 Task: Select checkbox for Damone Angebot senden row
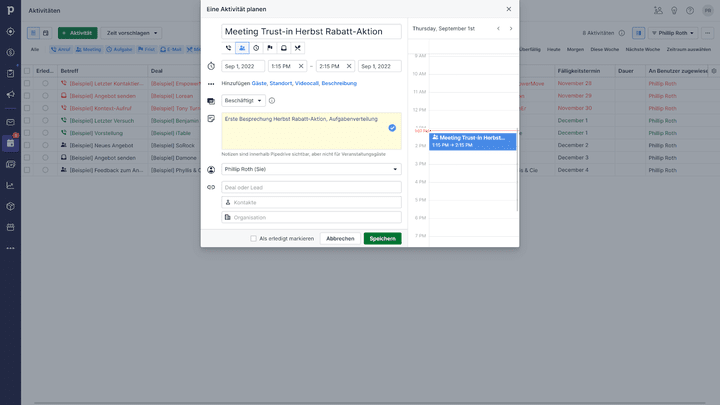[x=27, y=158]
